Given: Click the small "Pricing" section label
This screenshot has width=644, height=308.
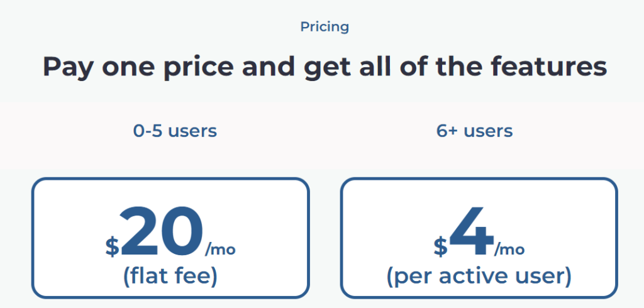Looking at the screenshot, I should point(325,27).
